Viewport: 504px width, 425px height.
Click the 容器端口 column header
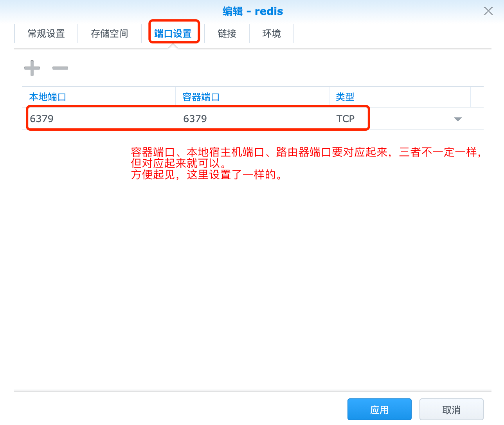click(x=201, y=97)
